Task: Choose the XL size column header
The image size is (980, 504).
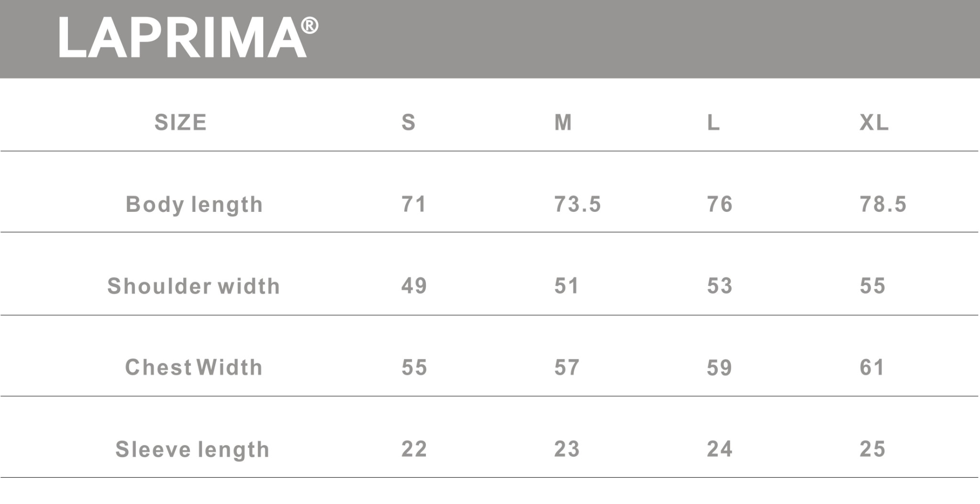Action: [x=874, y=122]
